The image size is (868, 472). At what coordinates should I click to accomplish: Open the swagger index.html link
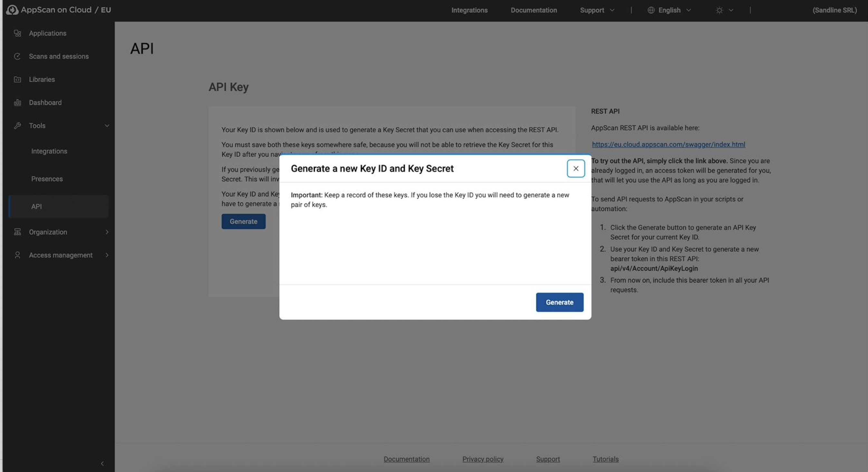click(x=668, y=144)
